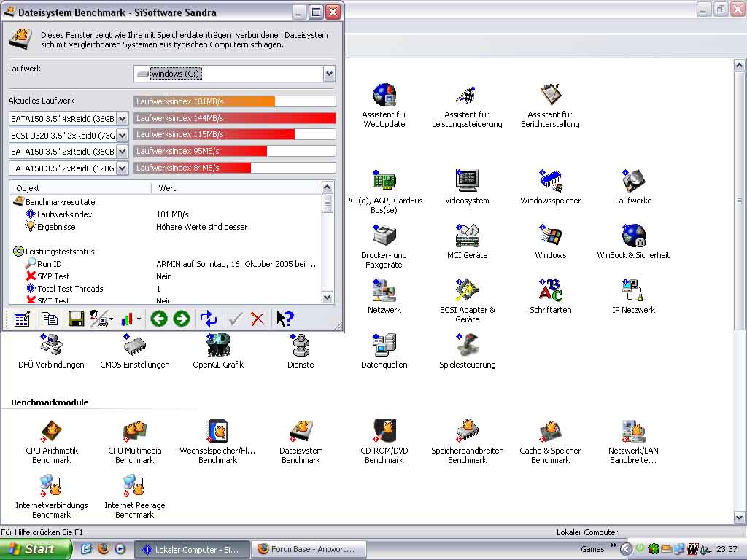Screen dimensions: 747x560
Task: Launch Firefox from quick launch
Action: pos(104,549)
